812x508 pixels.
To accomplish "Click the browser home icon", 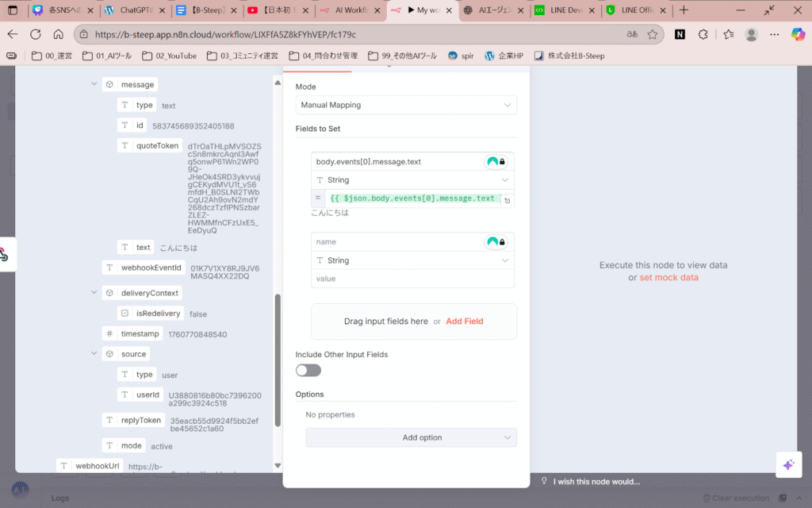I will point(58,34).
